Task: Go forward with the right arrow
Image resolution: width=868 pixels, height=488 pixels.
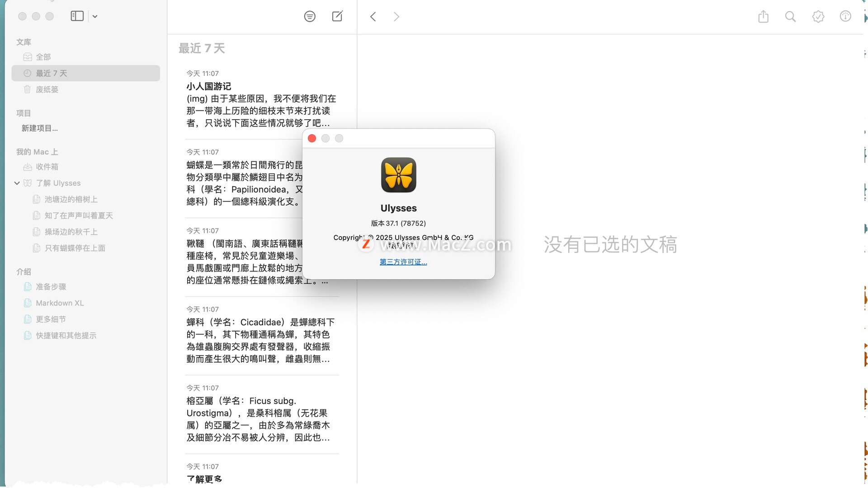Action: coord(396,17)
